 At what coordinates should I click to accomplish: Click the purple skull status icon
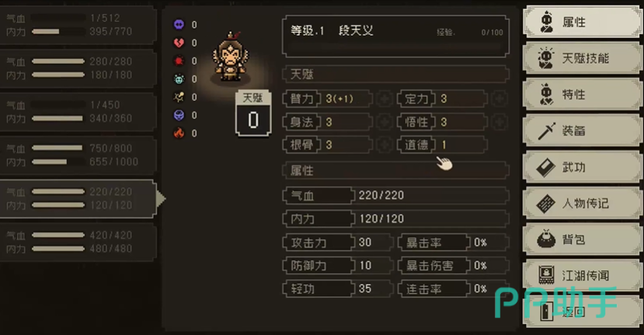tap(179, 25)
